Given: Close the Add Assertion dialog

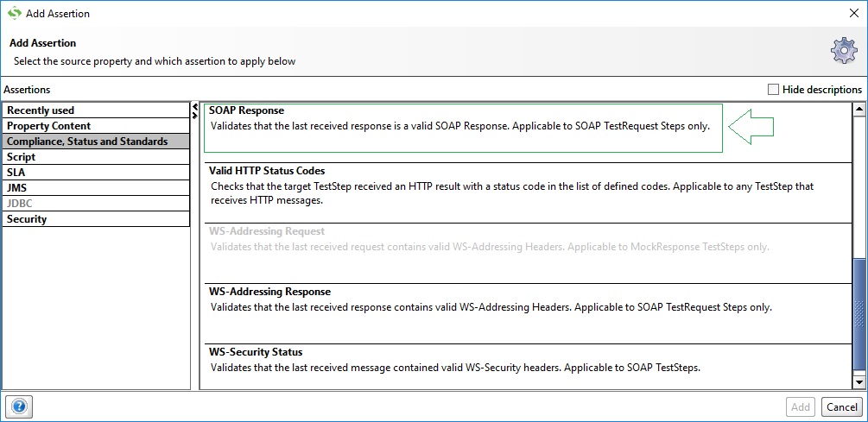Looking at the screenshot, I should pos(854,13).
